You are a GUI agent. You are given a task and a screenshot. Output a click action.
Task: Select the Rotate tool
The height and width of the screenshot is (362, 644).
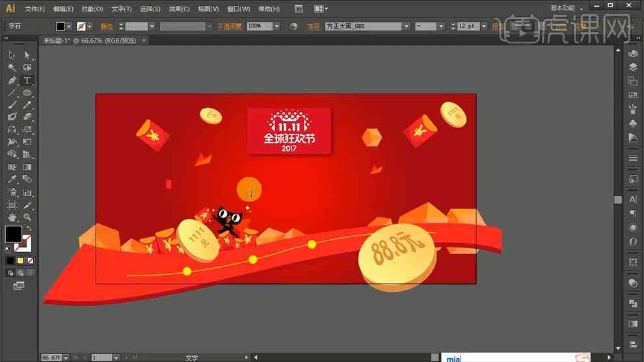click(x=12, y=130)
